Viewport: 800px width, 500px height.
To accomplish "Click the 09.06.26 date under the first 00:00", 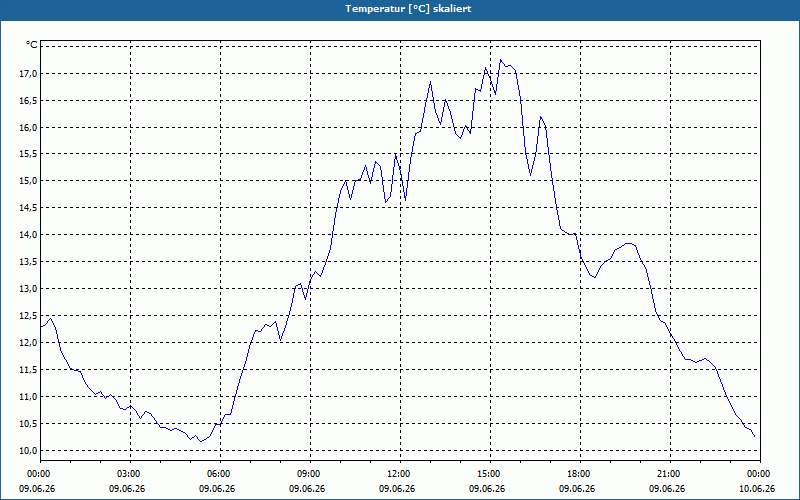I will pos(37,489).
